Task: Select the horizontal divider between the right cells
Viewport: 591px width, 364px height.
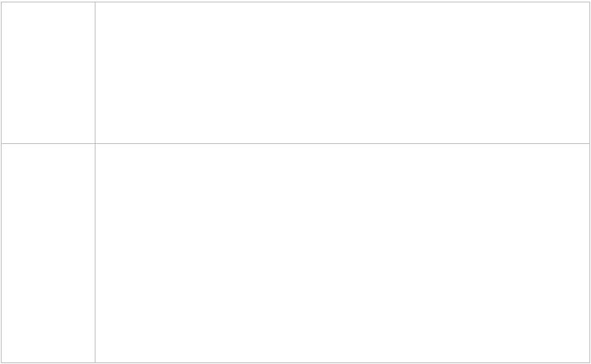Action: coord(342,143)
